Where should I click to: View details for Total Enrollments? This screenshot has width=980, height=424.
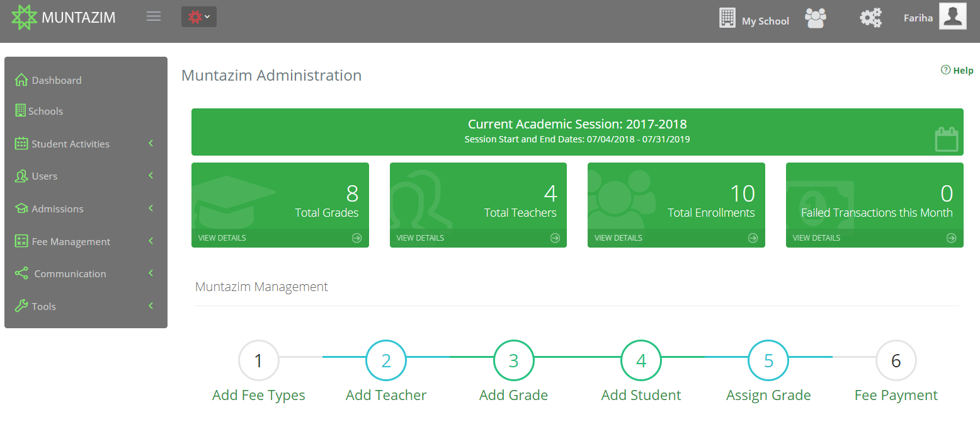pos(618,238)
